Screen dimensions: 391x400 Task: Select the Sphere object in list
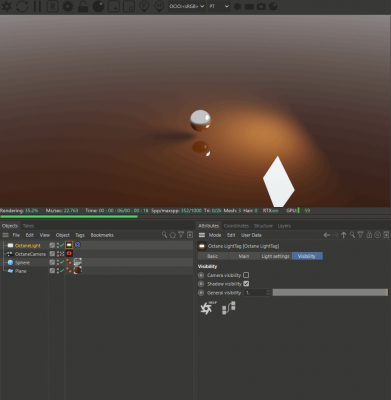coord(22,262)
